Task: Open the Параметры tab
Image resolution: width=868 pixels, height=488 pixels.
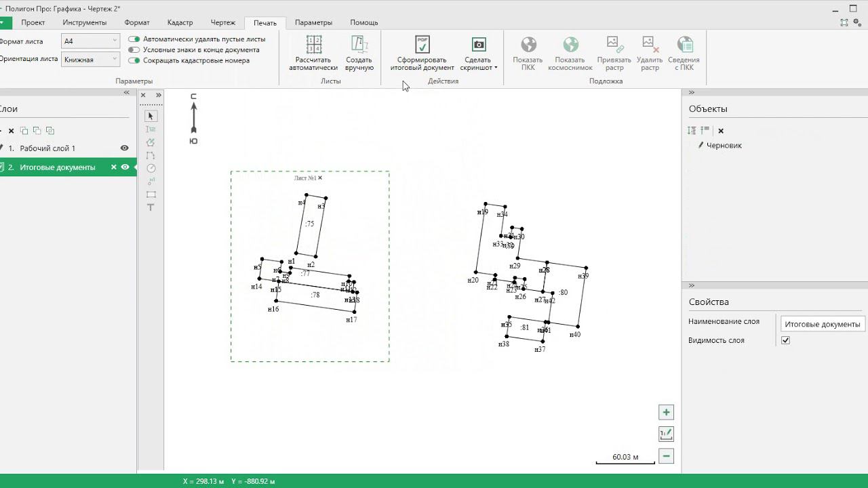Action: (x=313, y=22)
